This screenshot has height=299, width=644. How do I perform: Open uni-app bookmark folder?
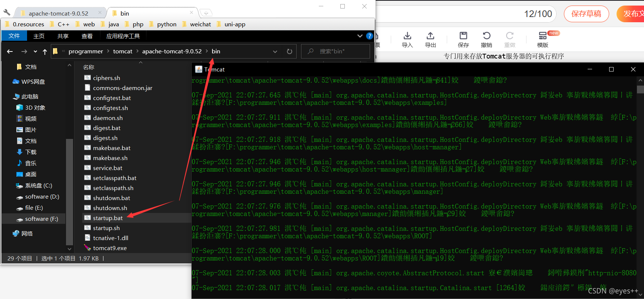pyautogui.click(x=231, y=24)
